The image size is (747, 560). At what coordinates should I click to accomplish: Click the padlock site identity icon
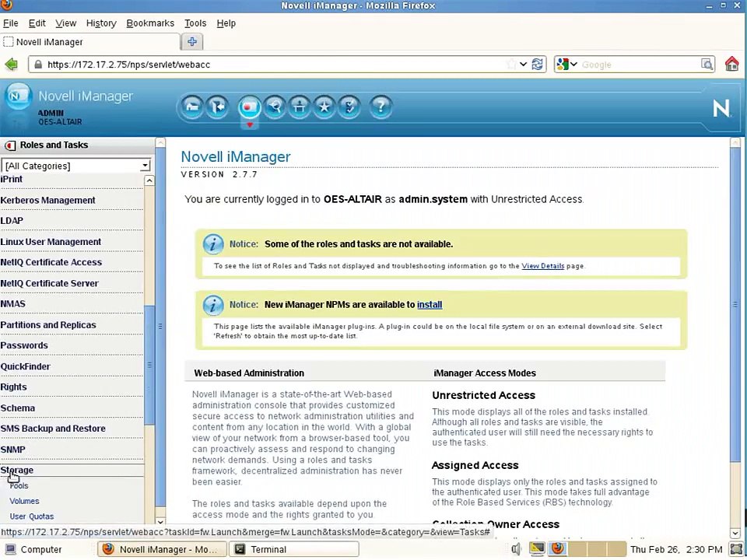[38, 65]
